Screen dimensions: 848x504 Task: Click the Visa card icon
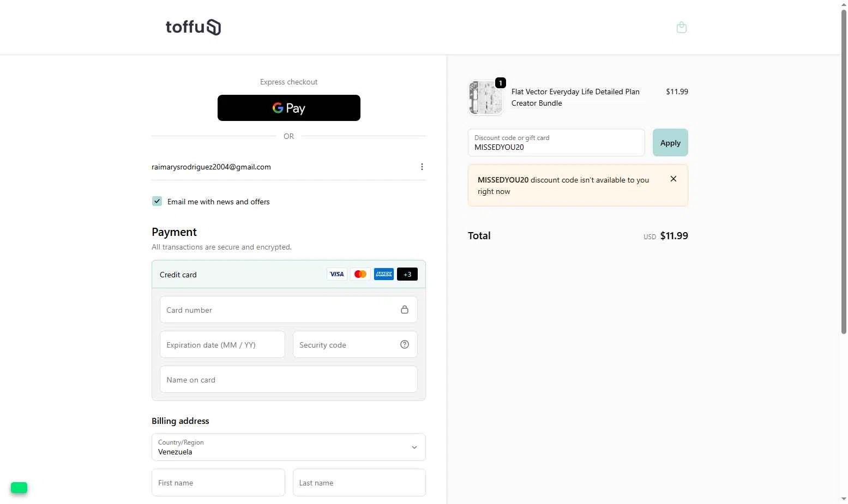pos(337,274)
